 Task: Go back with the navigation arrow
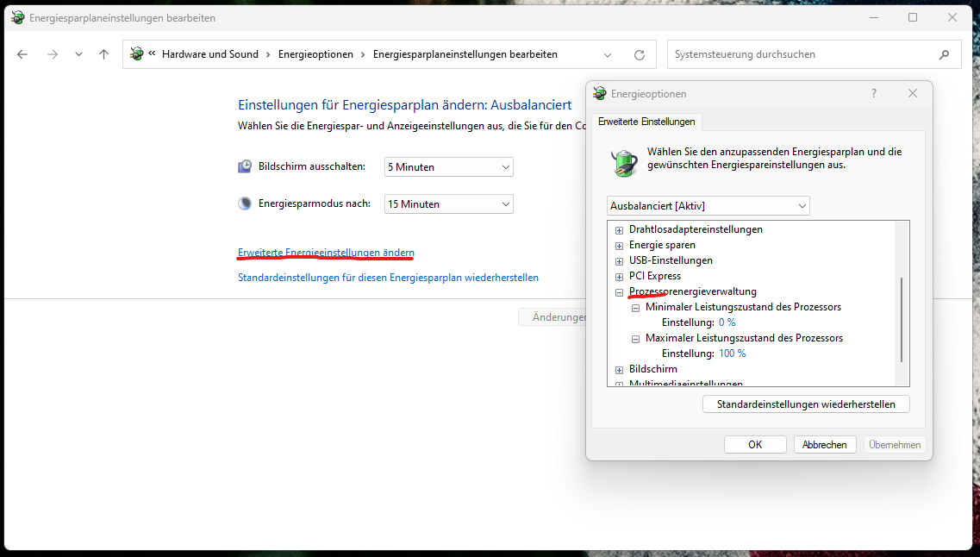[22, 54]
